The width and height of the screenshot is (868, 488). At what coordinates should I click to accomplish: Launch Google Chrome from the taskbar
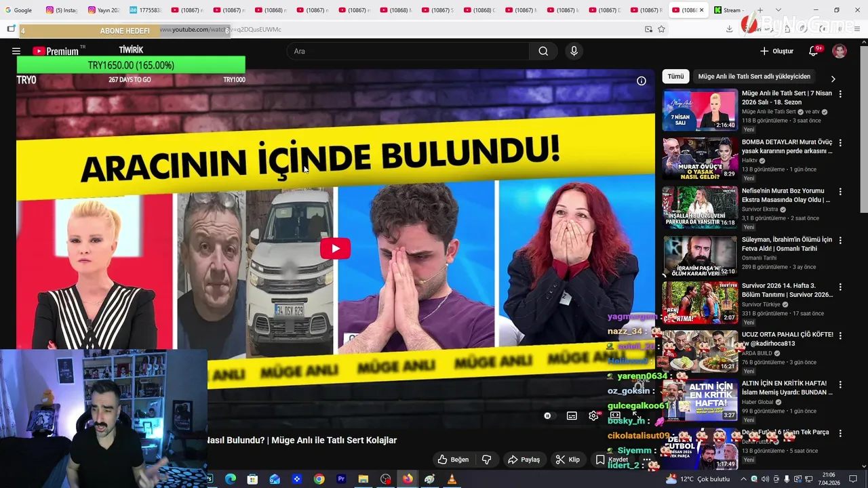click(319, 479)
